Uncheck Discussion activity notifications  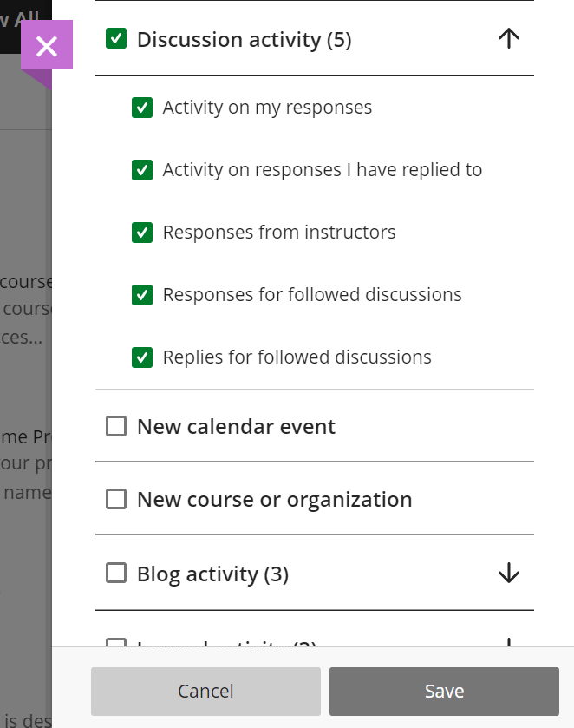coord(116,39)
